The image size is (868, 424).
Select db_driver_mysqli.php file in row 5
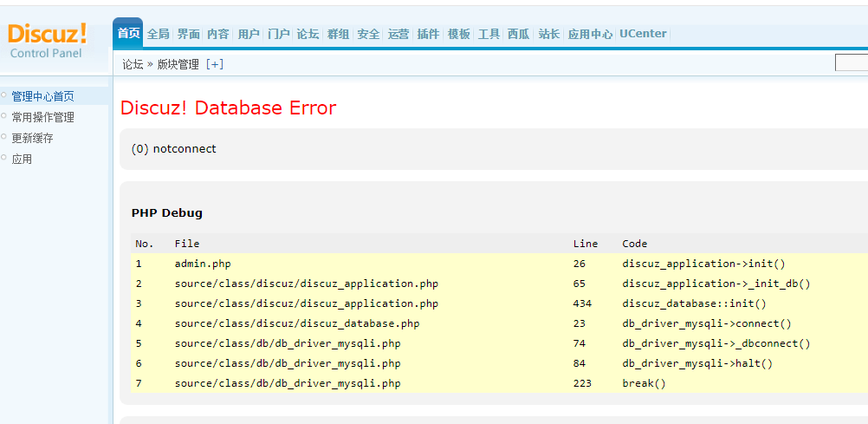(288, 343)
